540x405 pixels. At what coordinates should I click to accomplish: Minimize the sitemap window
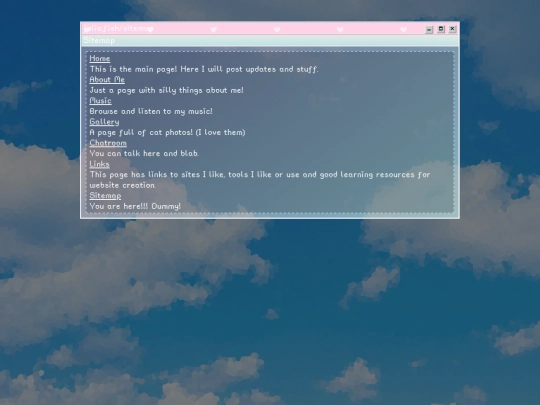click(429, 29)
